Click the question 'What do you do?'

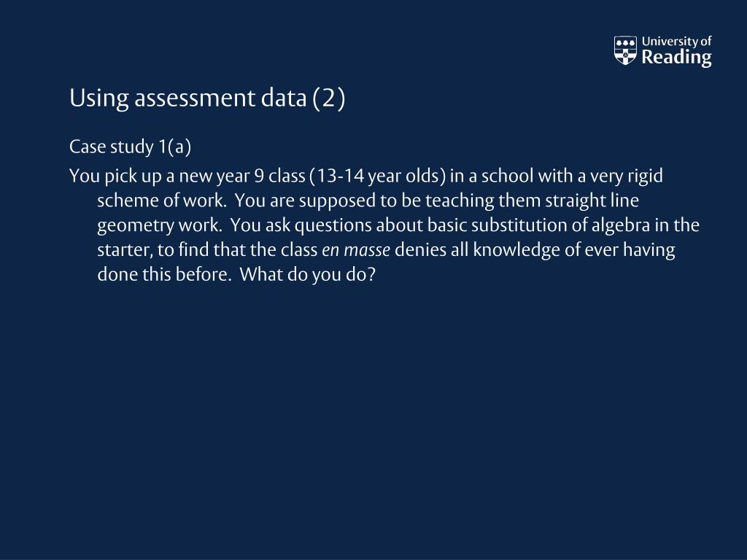(308, 274)
